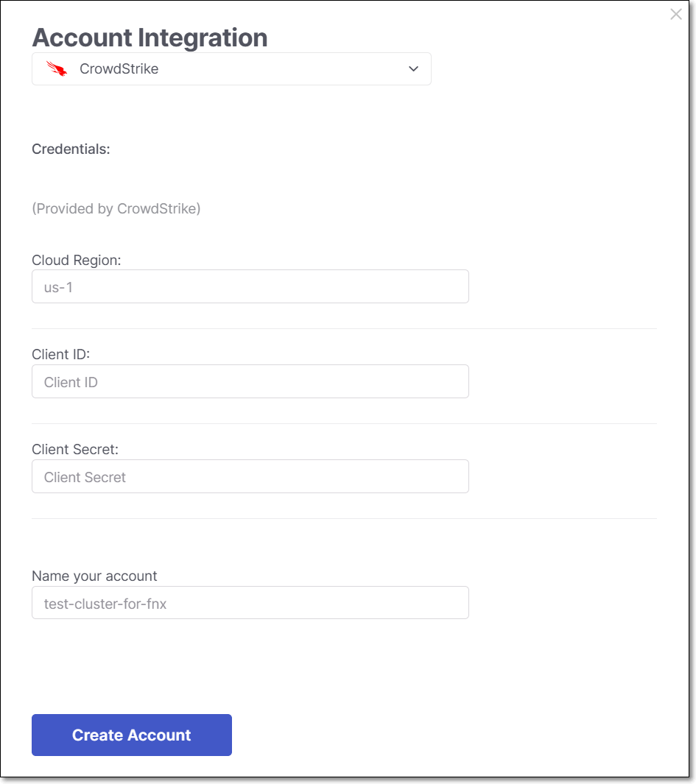The height and width of the screenshot is (784, 696).
Task: Click the divider below Client Secret field
Action: pos(344,518)
